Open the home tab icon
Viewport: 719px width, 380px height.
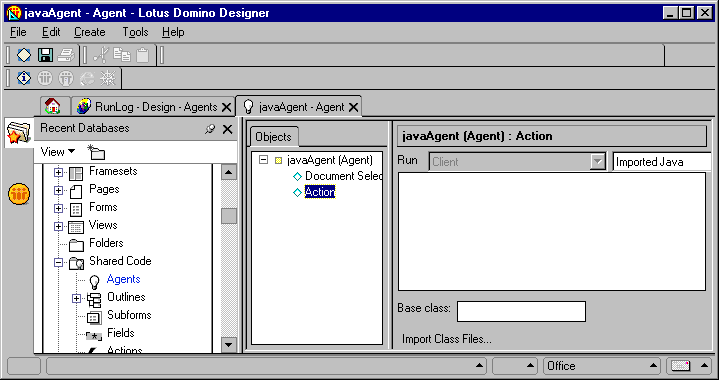(53, 106)
